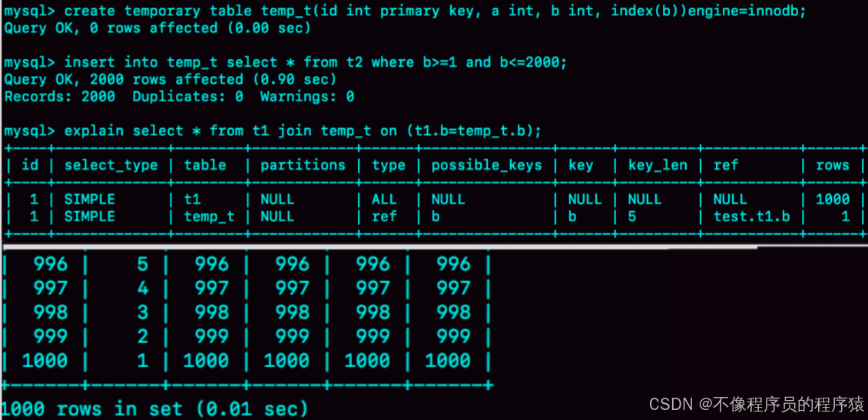Select 'engine=innodb' in the create statement
The width and height of the screenshot is (868, 420).
747,11
